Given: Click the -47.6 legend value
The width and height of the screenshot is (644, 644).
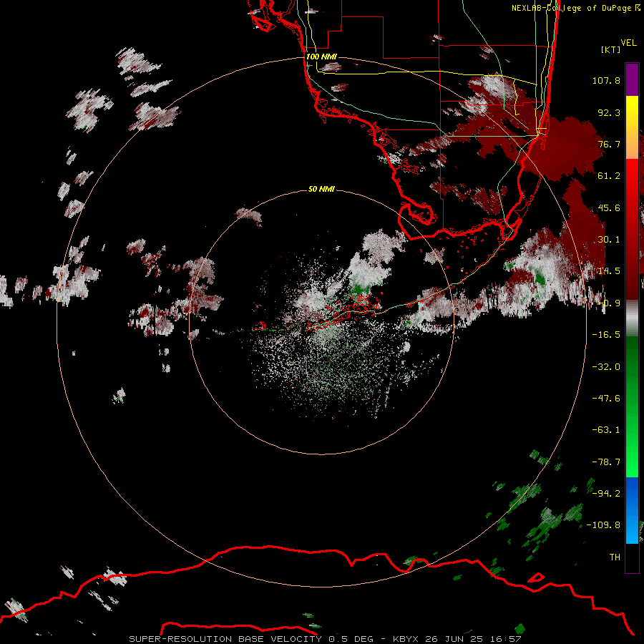Looking at the screenshot, I should pos(606,399).
